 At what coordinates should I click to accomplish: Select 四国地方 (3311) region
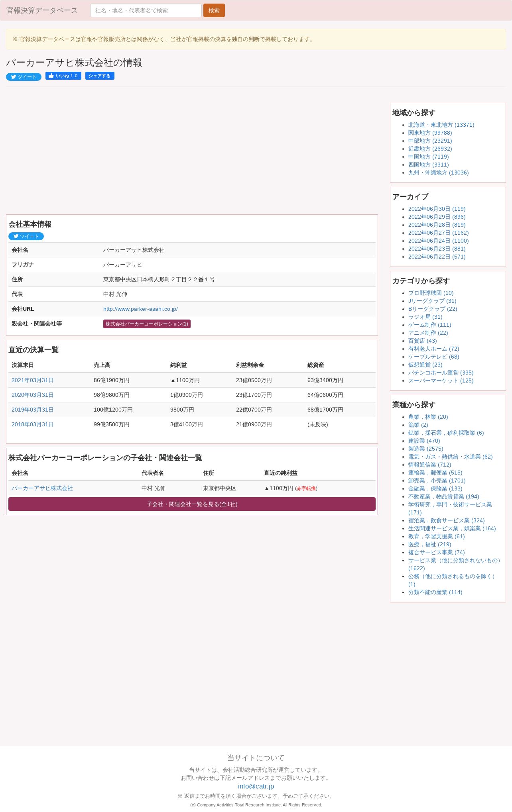pyautogui.click(x=428, y=165)
